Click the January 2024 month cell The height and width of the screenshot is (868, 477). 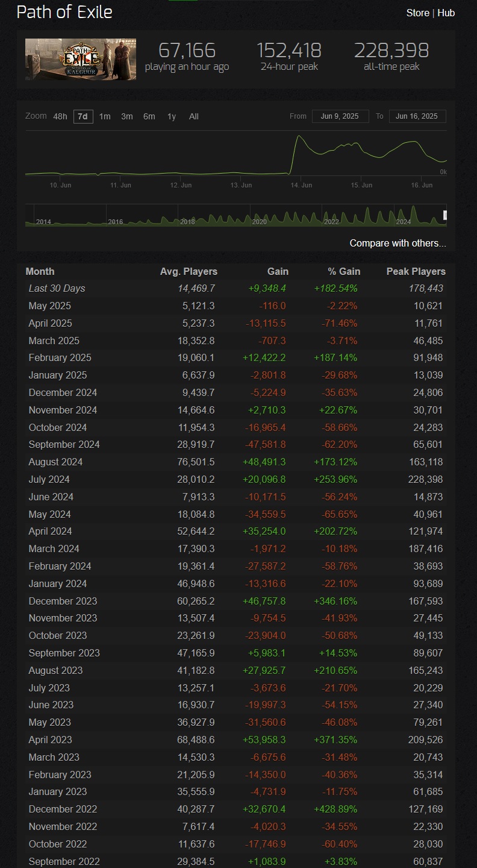click(x=58, y=583)
